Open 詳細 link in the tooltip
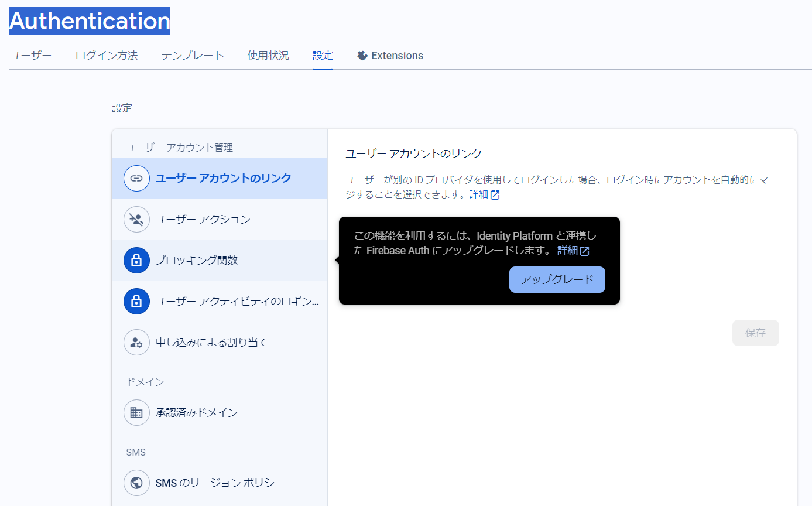 click(567, 251)
